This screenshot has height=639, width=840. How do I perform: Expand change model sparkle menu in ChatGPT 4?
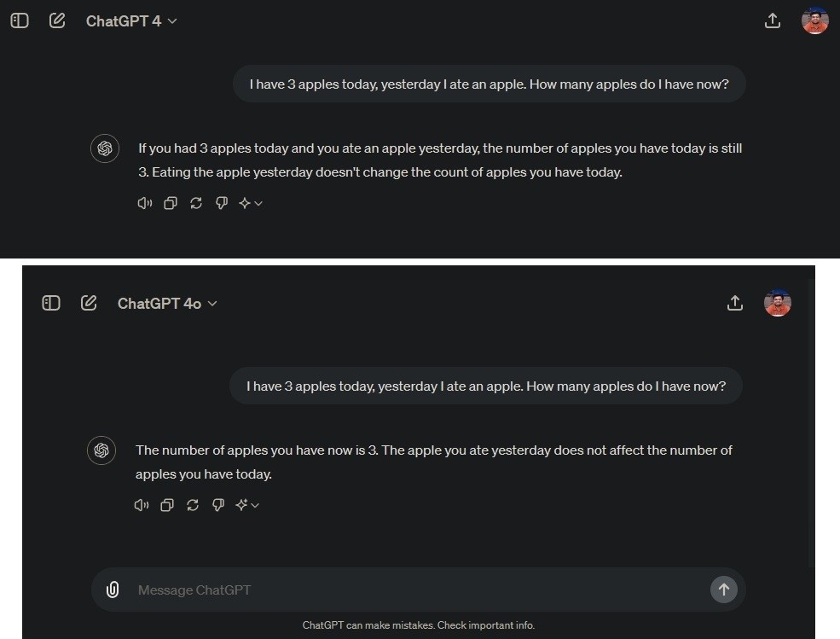[250, 203]
